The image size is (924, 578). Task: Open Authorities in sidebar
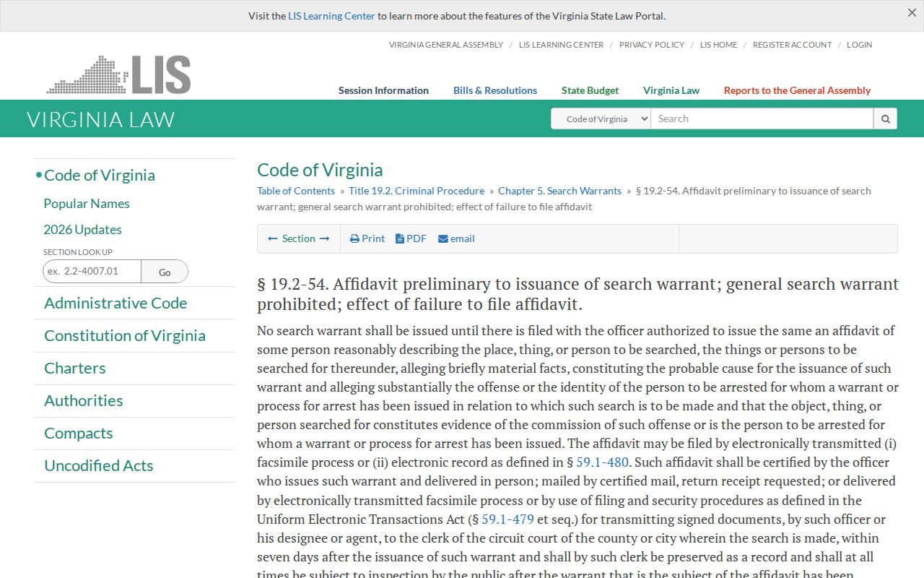click(84, 400)
